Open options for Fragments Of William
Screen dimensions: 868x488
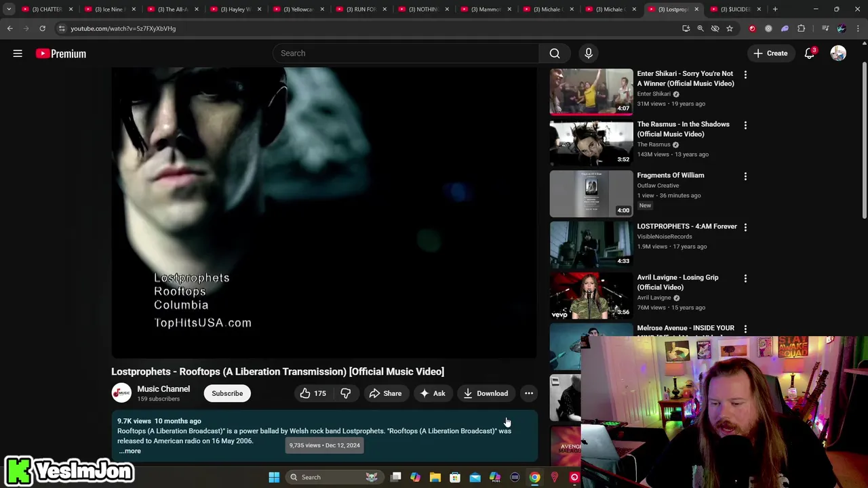pos(745,176)
